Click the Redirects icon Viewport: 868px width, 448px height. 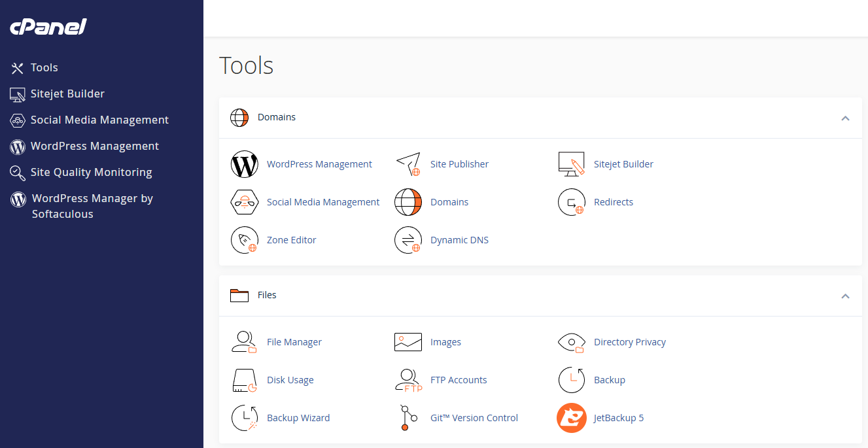[571, 202]
